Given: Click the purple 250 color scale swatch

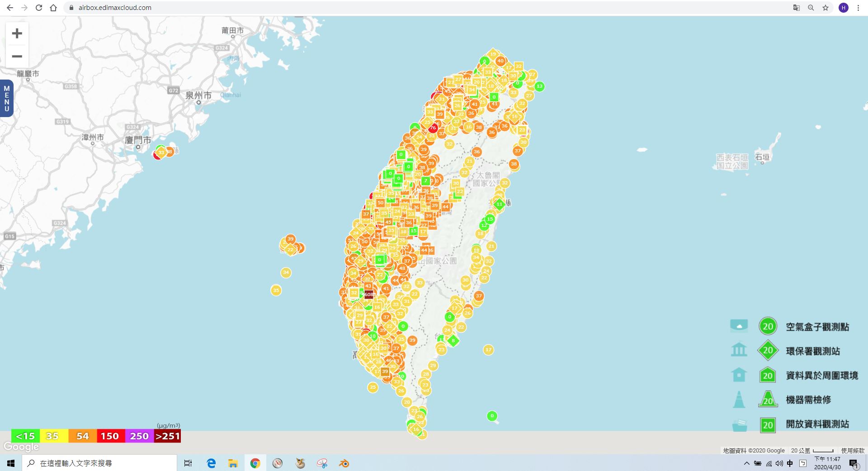Looking at the screenshot, I should (x=139, y=436).
